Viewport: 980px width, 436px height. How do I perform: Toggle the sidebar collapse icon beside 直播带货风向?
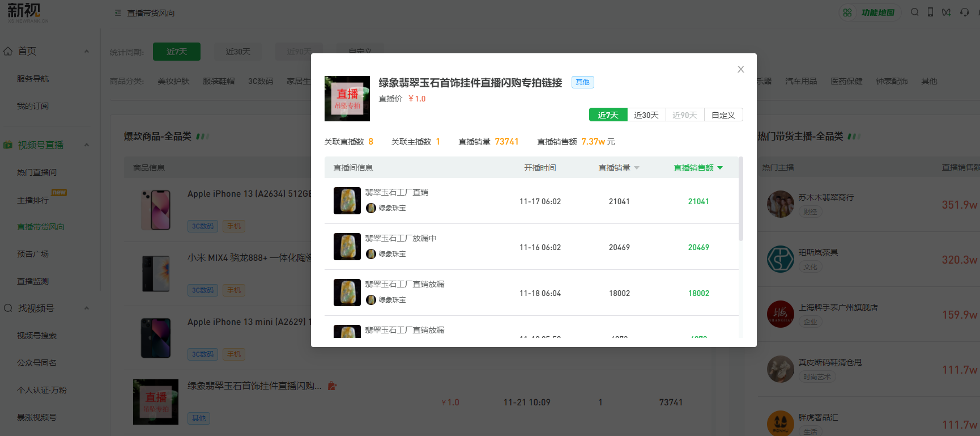tap(118, 12)
